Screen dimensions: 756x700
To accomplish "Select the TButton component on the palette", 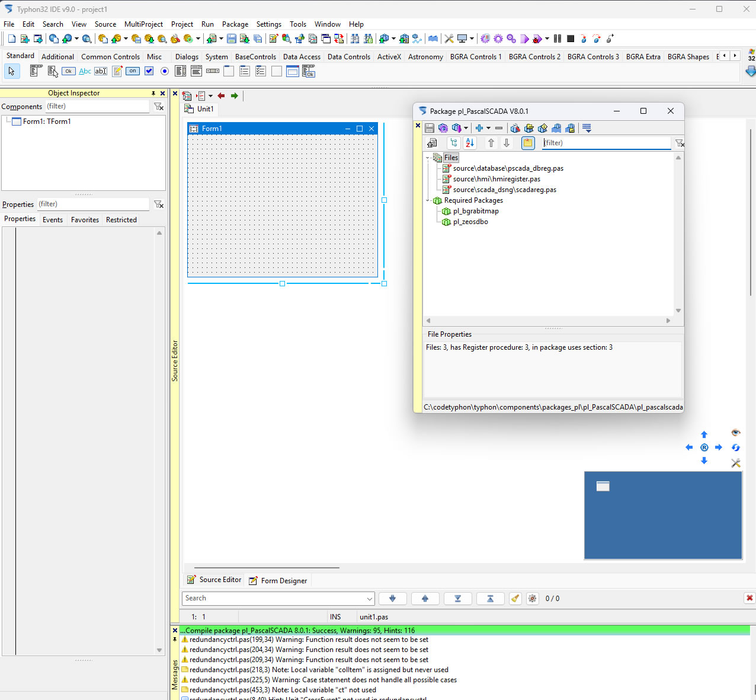I will [x=69, y=71].
